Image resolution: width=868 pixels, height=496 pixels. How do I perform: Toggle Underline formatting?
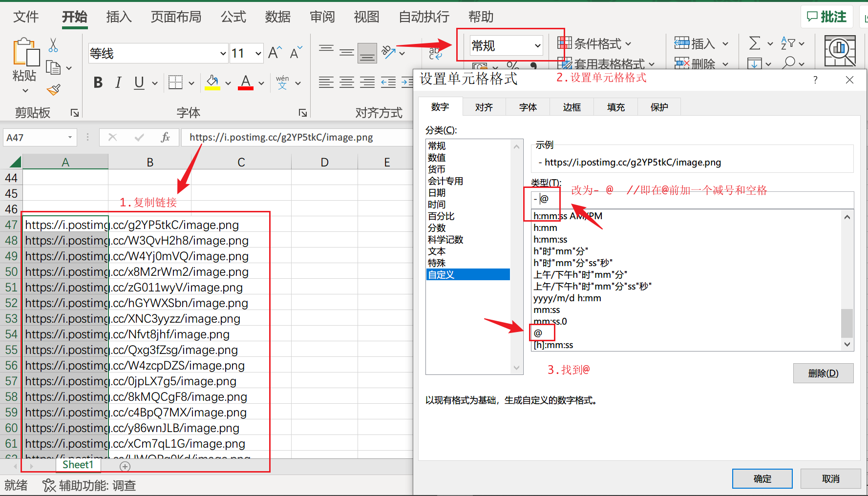[x=139, y=83]
